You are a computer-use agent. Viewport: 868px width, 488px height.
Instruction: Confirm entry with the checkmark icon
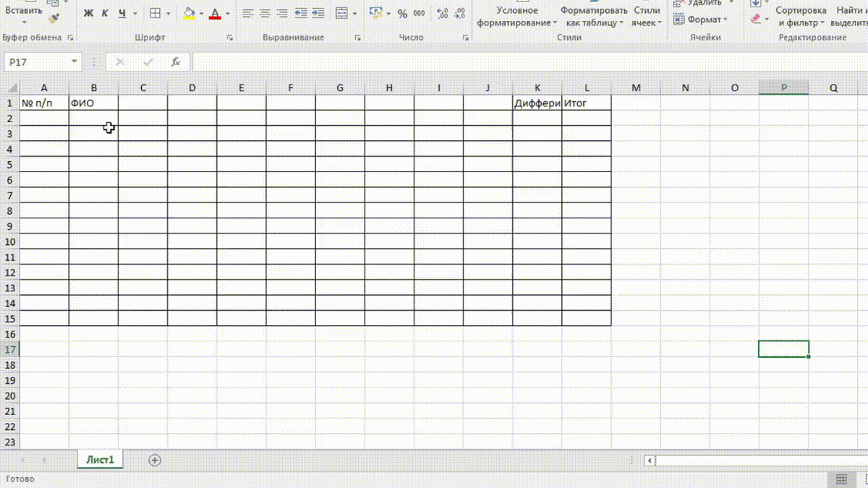[148, 62]
